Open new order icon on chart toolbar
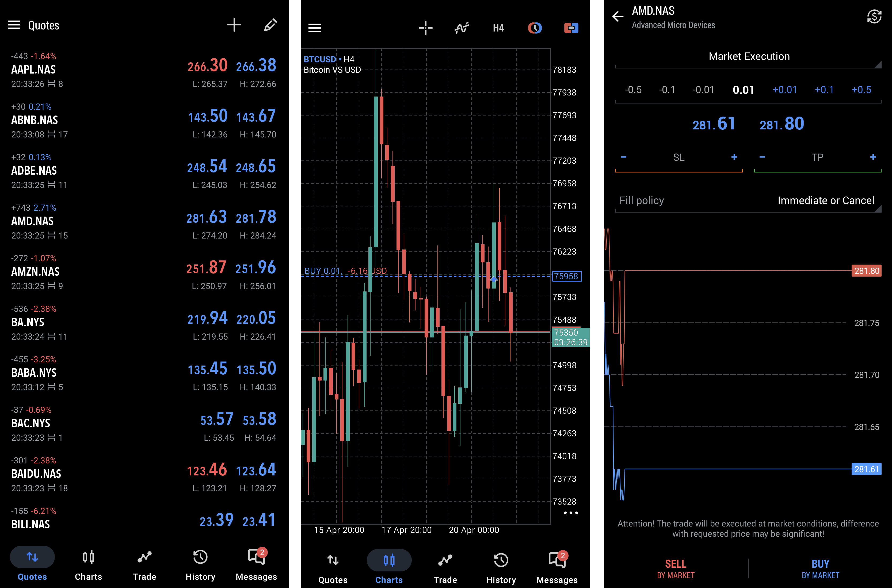The image size is (892, 588). pyautogui.click(x=571, y=28)
